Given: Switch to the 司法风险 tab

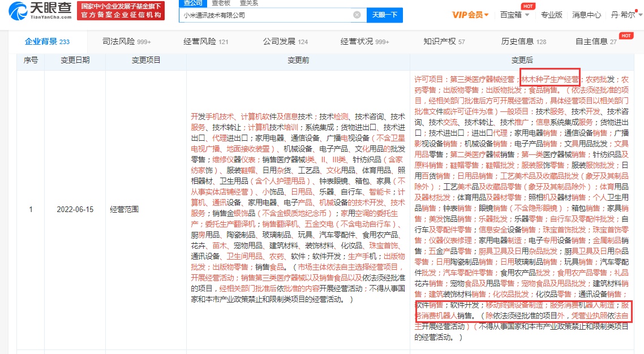Looking at the screenshot, I should (127, 41).
